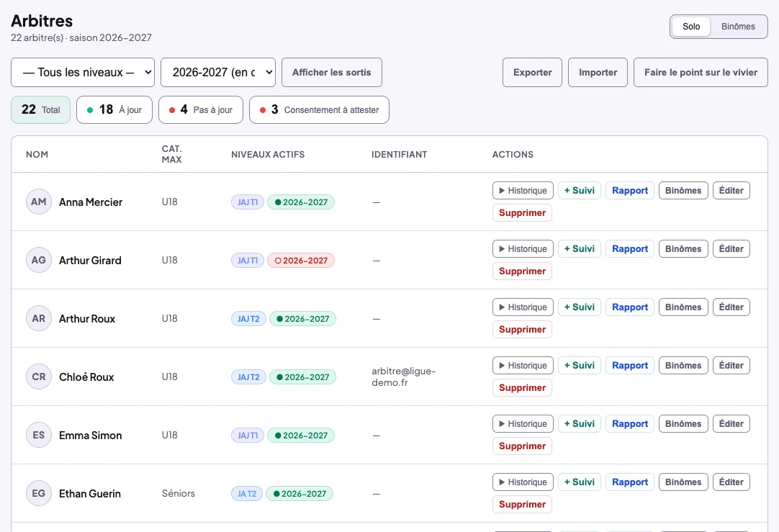Expand Historique for Arthur Roux
779x532 pixels.
coord(523,307)
